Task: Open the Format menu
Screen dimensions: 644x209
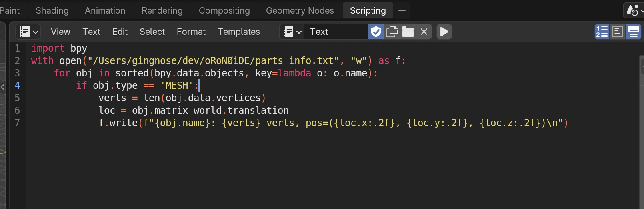Action: tap(191, 32)
